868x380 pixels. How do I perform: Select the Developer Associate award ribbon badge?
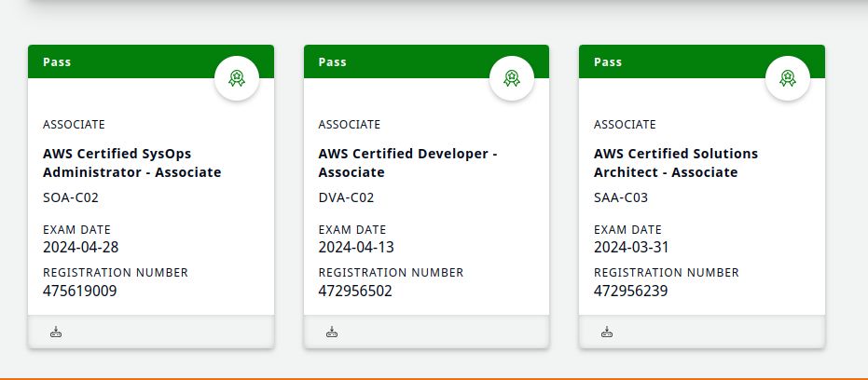click(512, 78)
